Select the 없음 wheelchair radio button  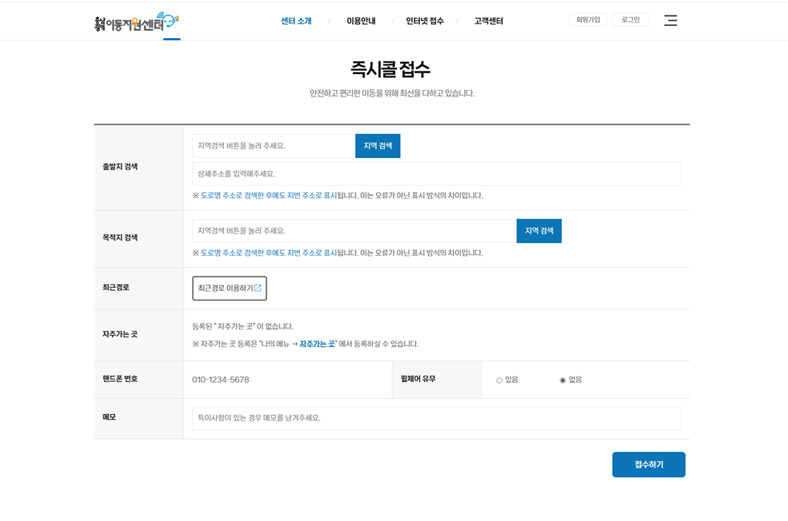pyautogui.click(x=563, y=380)
